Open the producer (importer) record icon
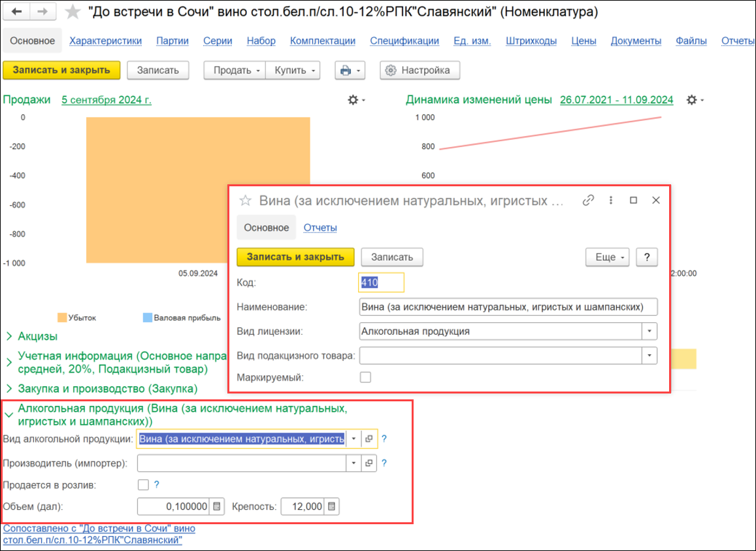This screenshot has width=756, height=551. point(369,463)
